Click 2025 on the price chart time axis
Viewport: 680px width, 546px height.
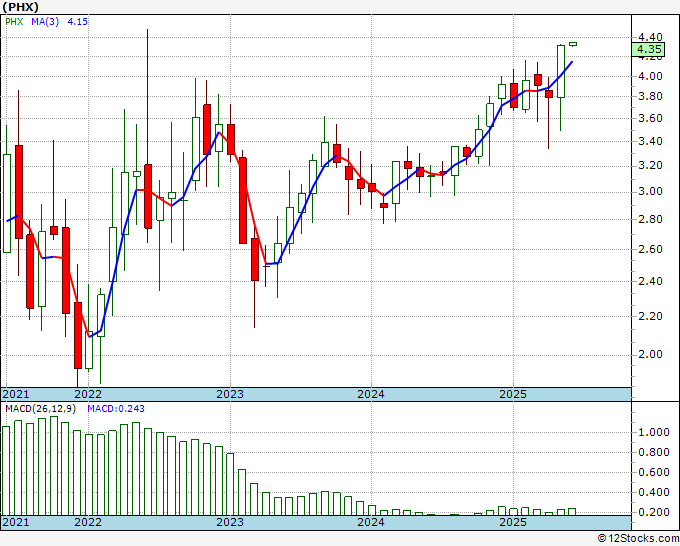513,394
